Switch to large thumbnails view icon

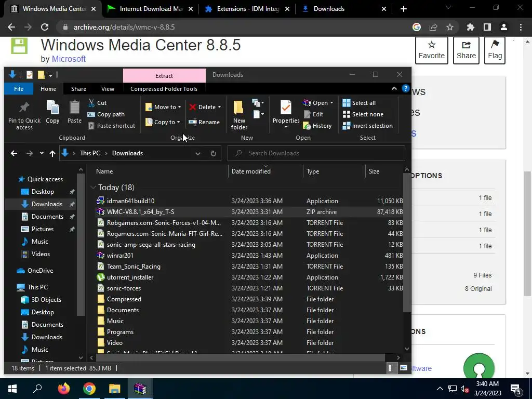click(x=403, y=368)
